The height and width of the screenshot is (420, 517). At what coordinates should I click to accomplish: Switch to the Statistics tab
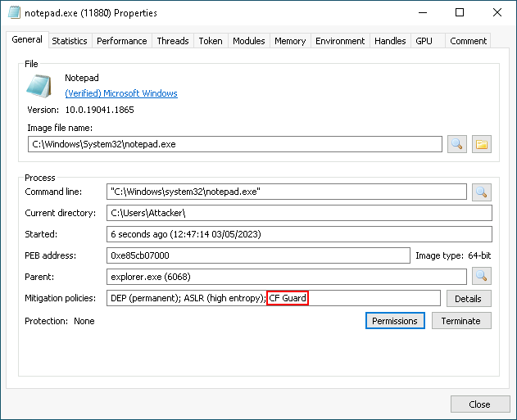coord(70,41)
